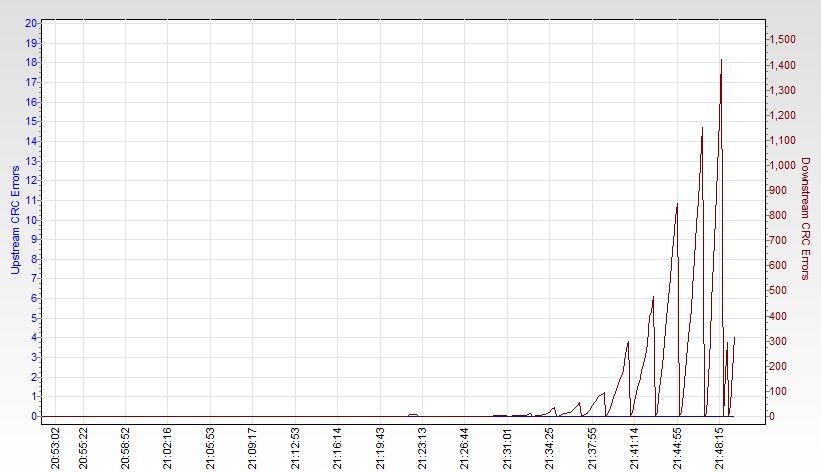
Task: Click the upstream axis value 4
Action: [x=34, y=338]
